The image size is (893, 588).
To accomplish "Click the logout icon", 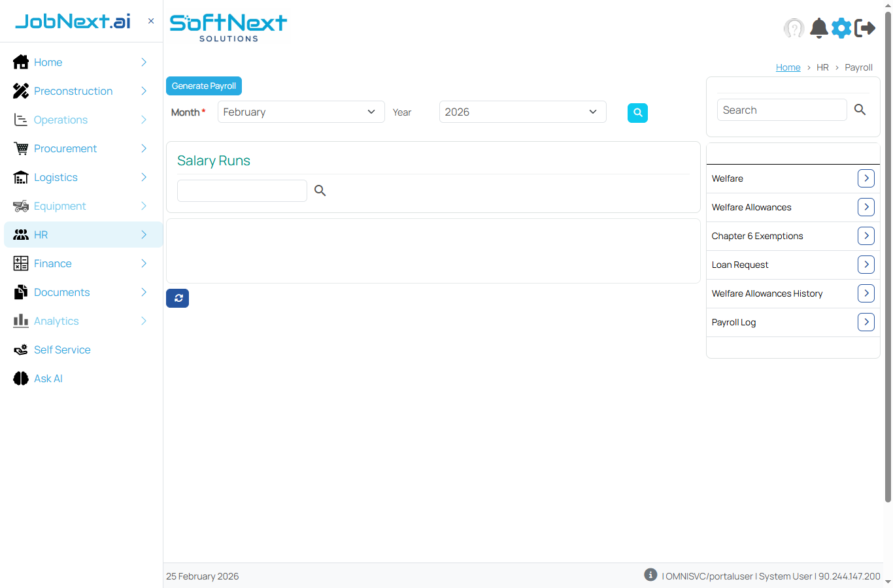I will [x=866, y=28].
